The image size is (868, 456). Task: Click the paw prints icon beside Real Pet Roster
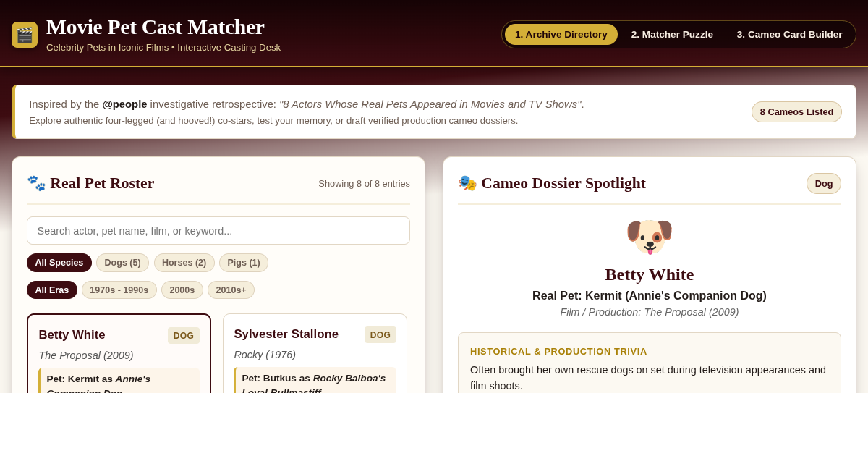[x=36, y=183]
